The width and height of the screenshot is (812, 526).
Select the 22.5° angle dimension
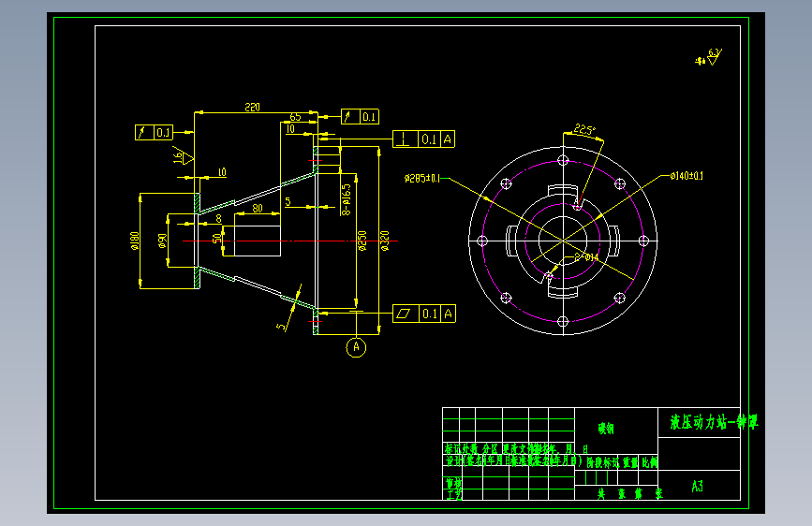point(584,129)
